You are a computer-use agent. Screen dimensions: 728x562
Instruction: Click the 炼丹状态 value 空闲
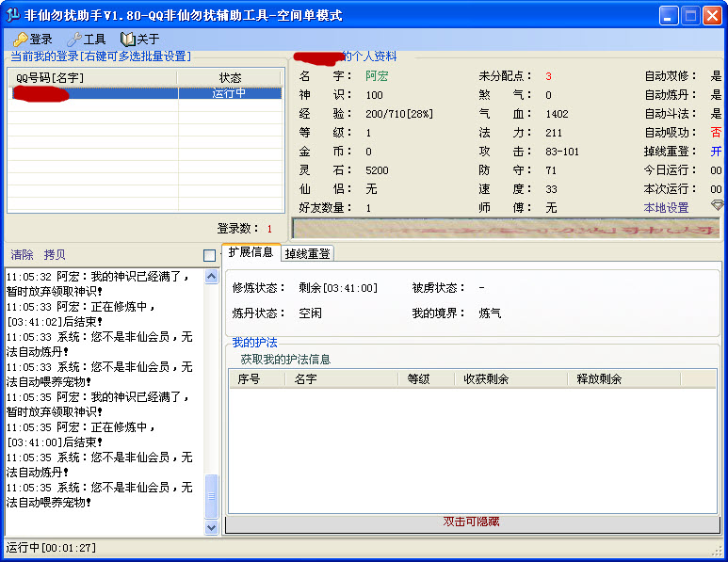click(x=310, y=313)
